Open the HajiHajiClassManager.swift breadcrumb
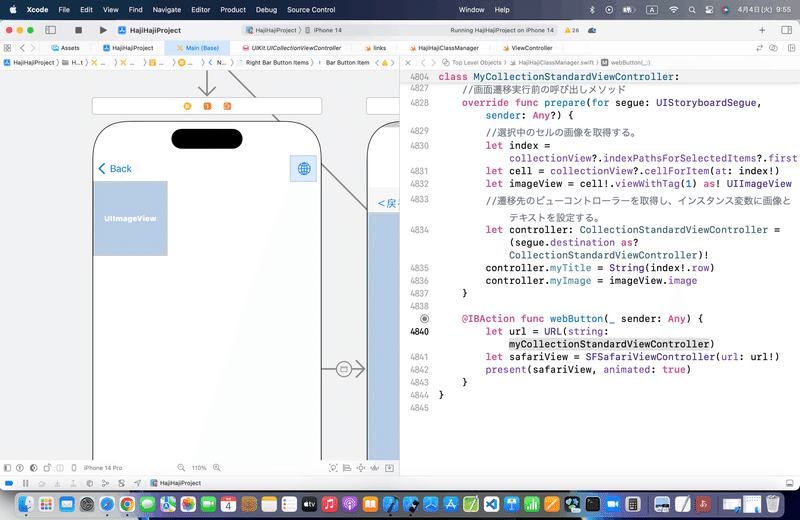 coord(552,63)
